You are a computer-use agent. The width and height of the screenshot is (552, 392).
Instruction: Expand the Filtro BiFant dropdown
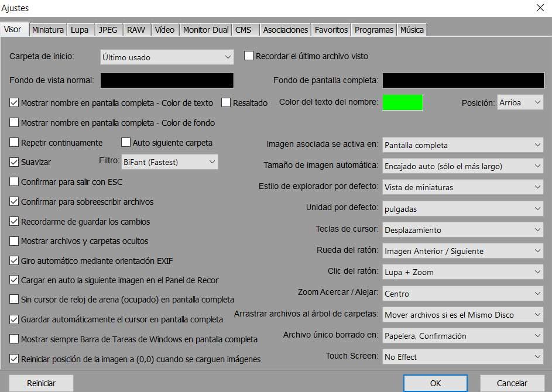coord(169,162)
